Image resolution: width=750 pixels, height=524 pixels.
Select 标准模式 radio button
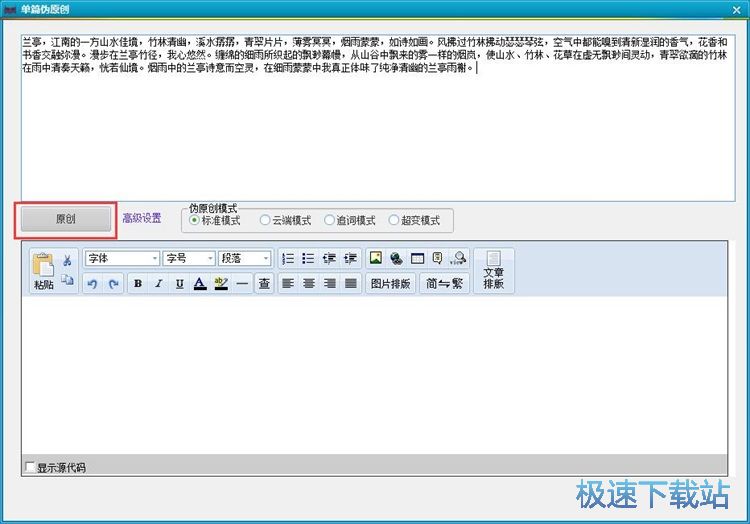click(194, 220)
